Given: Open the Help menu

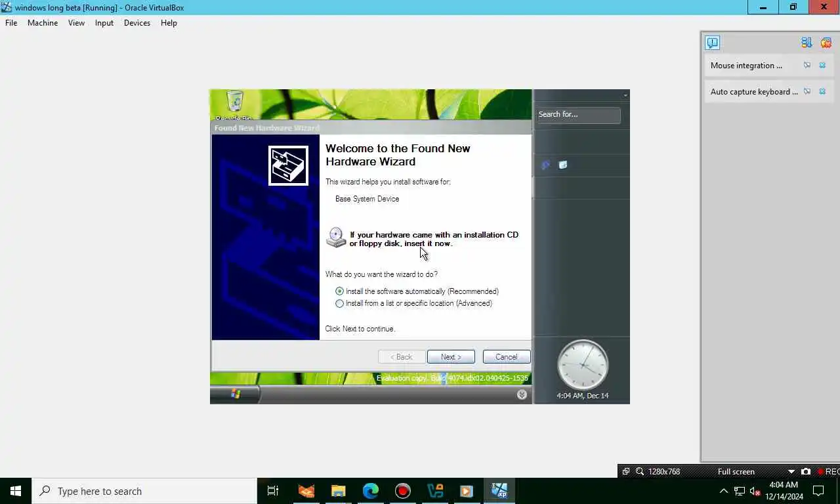Looking at the screenshot, I should pos(169,23).
